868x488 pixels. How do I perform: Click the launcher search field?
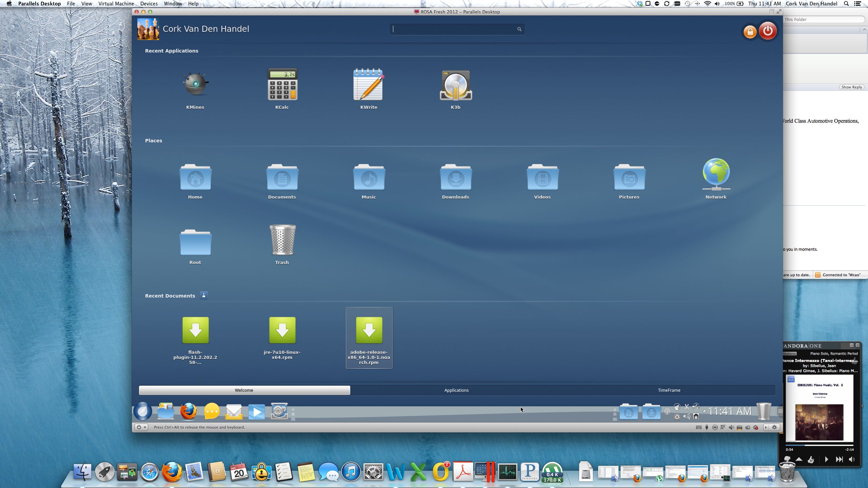(x=454, y=29)
